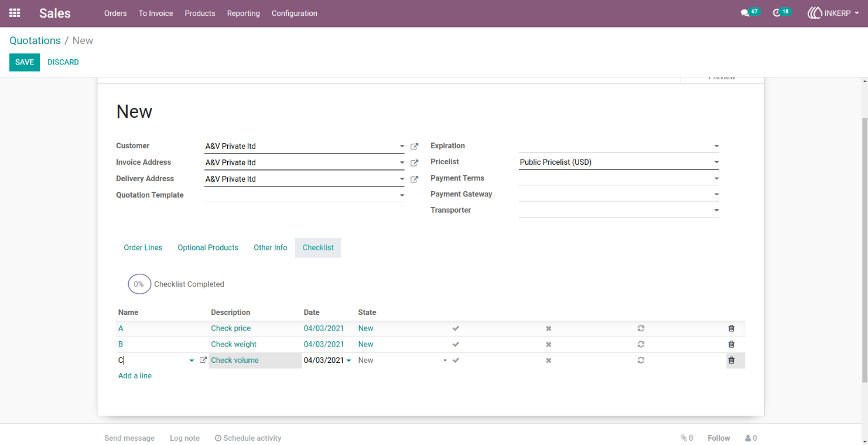Reset checklist row B with refresh icon
This screenshot has height=445, width=868.
pos(641,344)
